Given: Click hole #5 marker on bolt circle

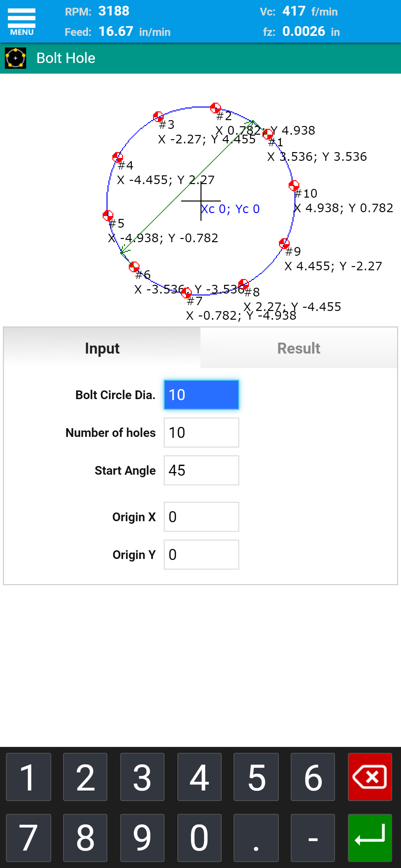Looking at the screenshot, I should point(108,215).
